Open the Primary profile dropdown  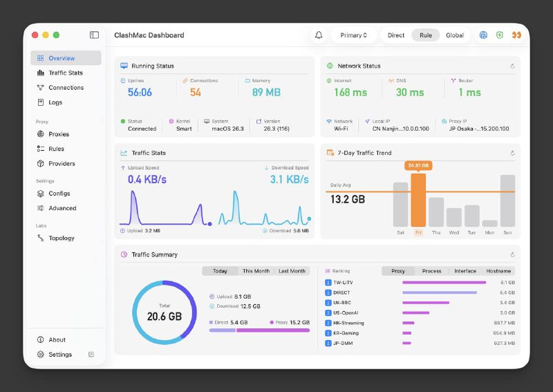[353, 35]
